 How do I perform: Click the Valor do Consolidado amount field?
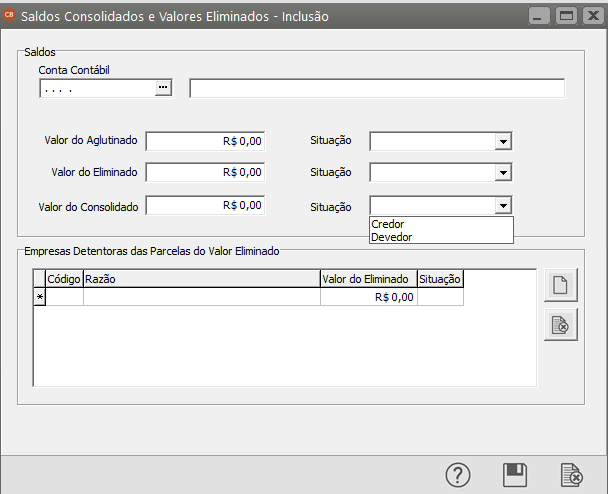[205, 205]
